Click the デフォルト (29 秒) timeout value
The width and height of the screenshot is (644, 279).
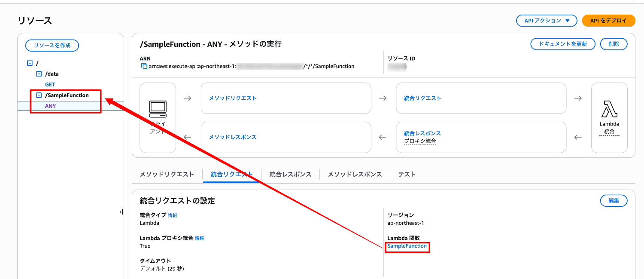162,269
